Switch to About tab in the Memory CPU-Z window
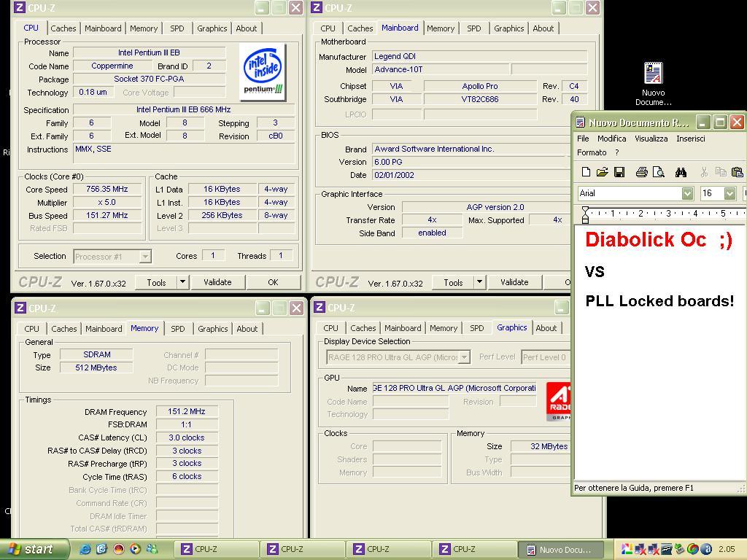 point(247,329)
